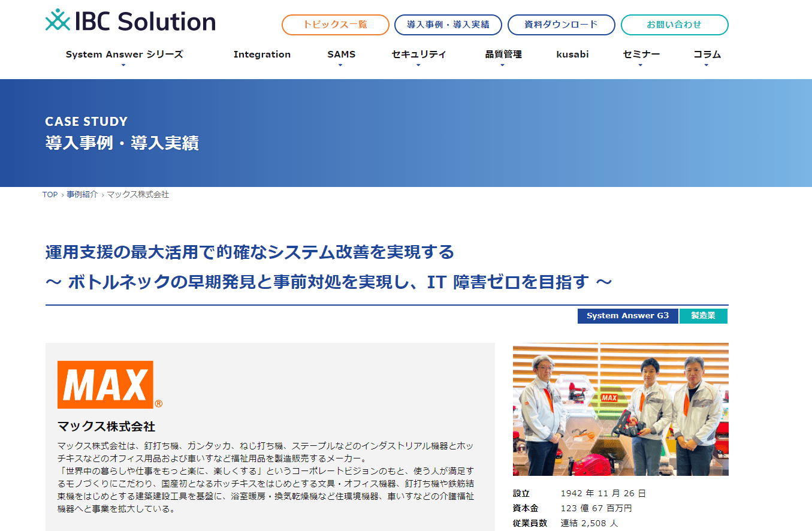Screen dimensions: 812x531
Task: Expand the System Answer シリーズ menu
Action: click(124, 55)
